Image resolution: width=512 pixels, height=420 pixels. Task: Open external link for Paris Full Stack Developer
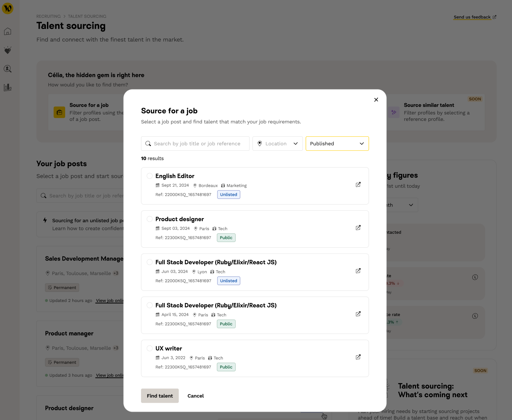coord(358,314)
